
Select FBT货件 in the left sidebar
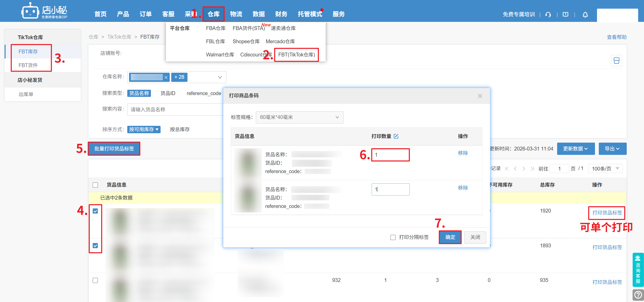(28, 65)
